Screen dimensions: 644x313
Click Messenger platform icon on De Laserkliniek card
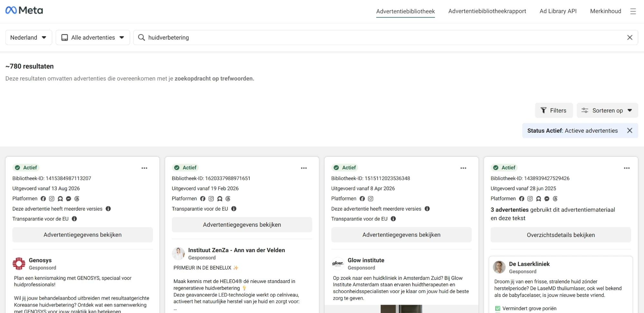point(547,199)
